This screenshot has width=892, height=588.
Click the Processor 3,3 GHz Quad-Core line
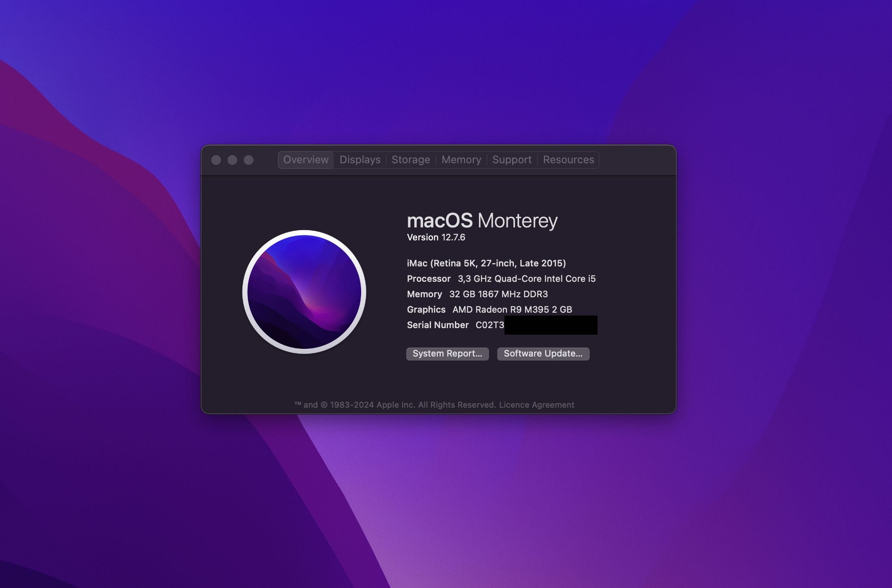click(x=501, y=279)
